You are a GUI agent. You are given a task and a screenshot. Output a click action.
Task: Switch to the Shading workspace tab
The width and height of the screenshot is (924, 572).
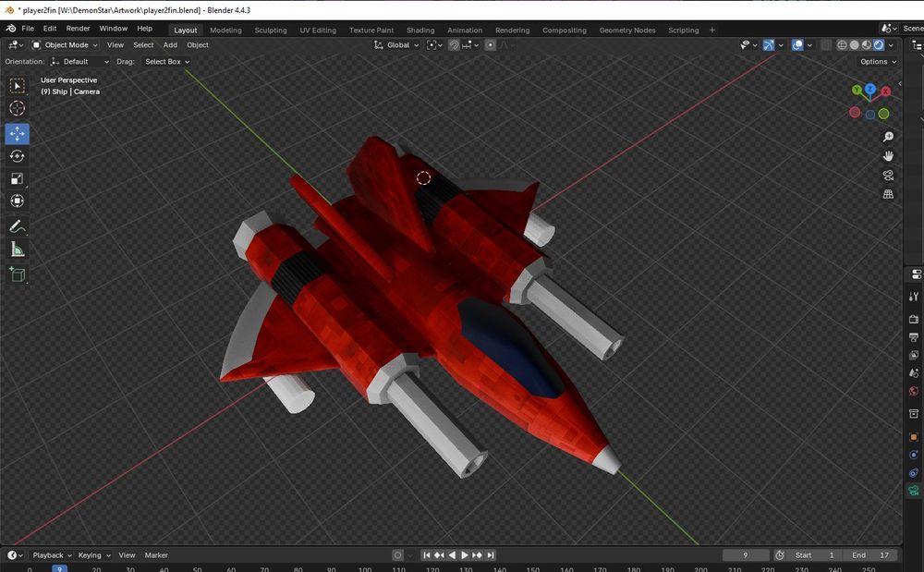pyautogui.click(x=420, y=30)
